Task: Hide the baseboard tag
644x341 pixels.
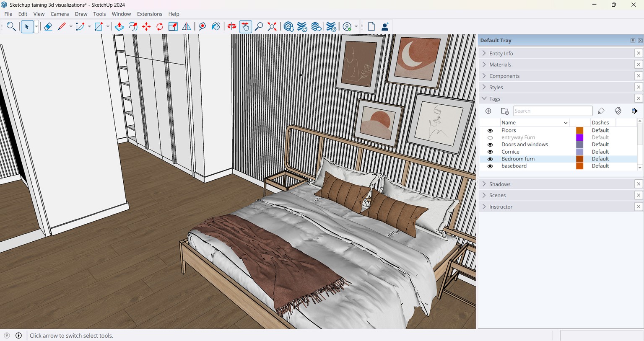Action: coord(490,166)
